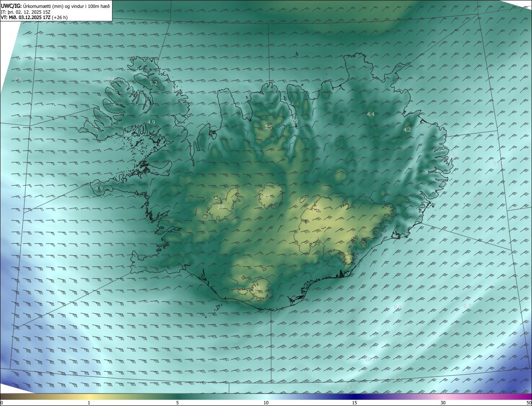
Task: Click the title "Úrkomumætti (mm) og vindur í 100m hæð"
Action: coord(66,6)
